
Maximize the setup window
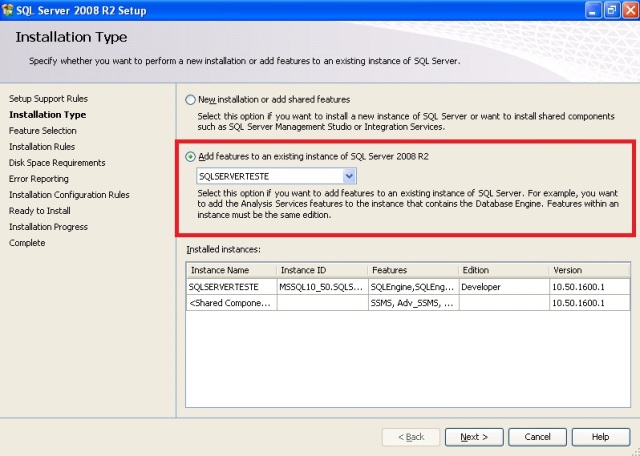tap(607, 10)
